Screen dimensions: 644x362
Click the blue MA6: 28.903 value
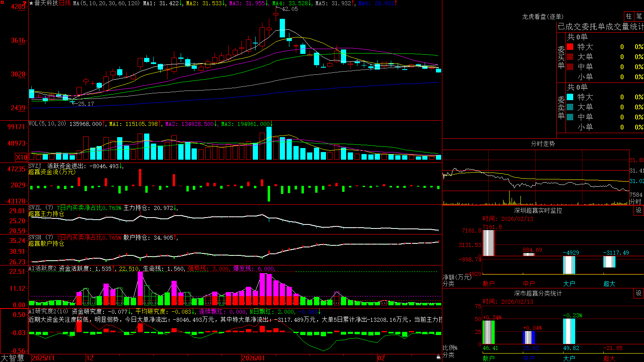coord(378,3)
